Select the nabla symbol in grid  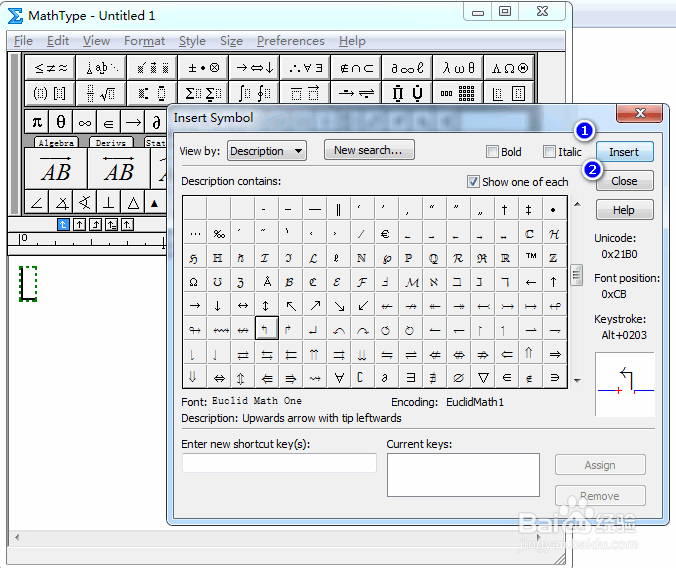[x=483, y=378]
